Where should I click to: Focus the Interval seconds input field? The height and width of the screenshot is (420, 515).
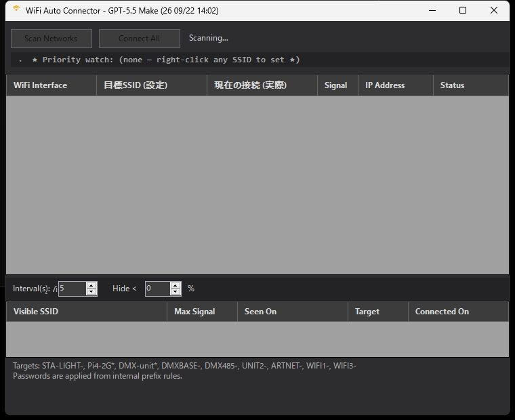tap(73, 289)
